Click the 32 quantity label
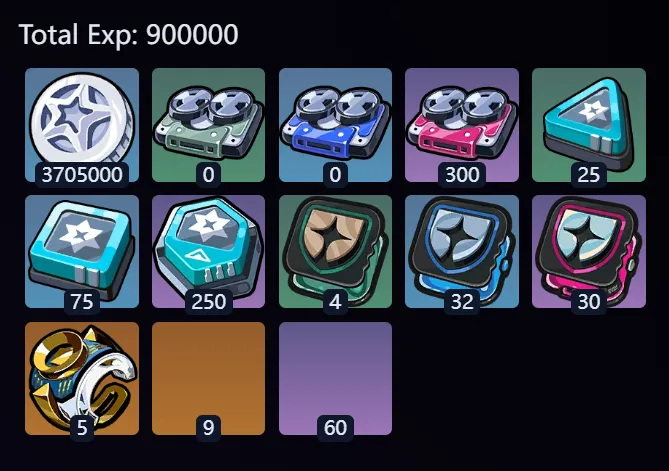 click(462, 302)
